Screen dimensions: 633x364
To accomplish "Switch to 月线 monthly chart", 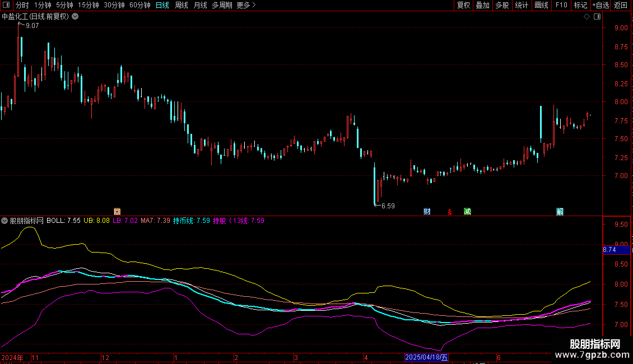I will point(200,5).
